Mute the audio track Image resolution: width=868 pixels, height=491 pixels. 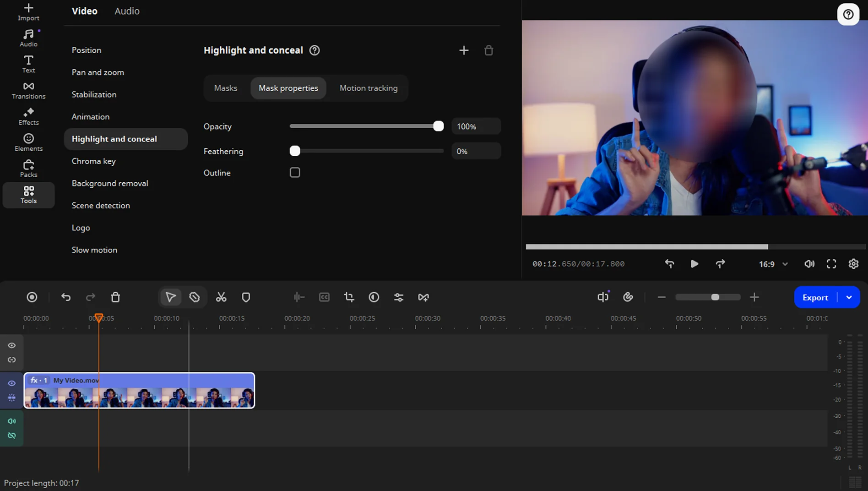(x=12, y=421)
